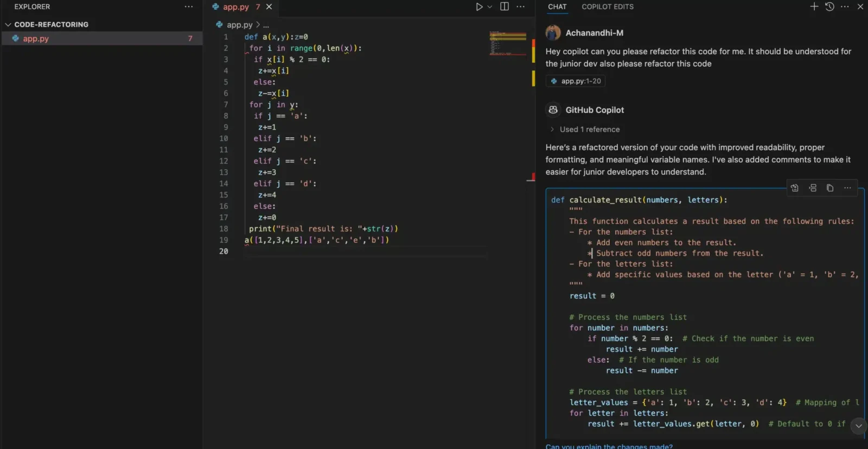Screen dimensions: 868x449
Task: Click a([1,2,3,4,5],['a','c','e','b']) line
Action: [317, 240]
